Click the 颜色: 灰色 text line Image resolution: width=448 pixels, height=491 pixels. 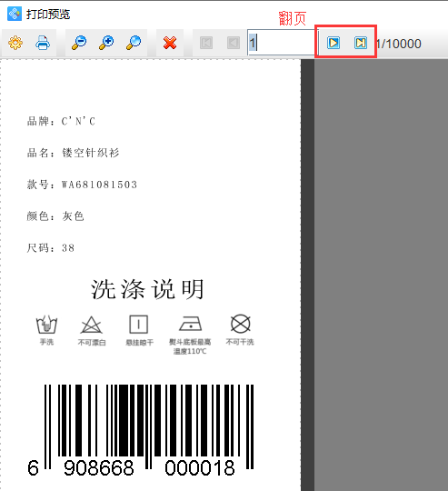click(55, 216)
